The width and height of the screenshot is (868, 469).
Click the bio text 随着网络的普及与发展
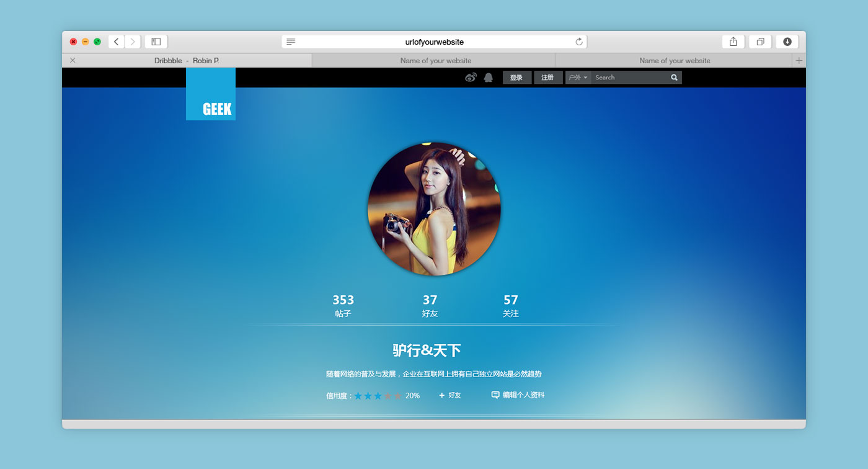coord(434,374)
